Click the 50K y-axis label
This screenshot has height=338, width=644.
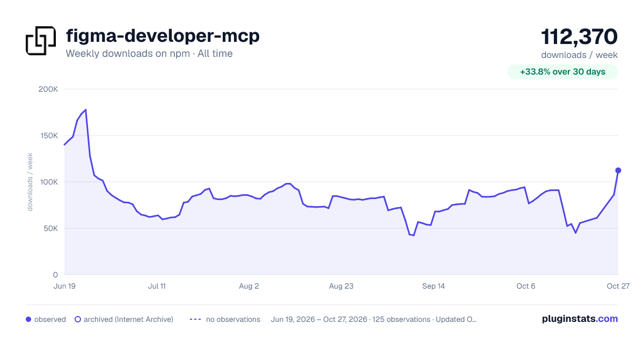[x=51, y=229]
